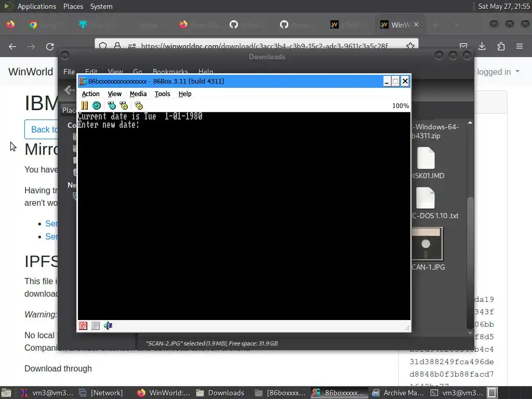Viewport: 532px width, 399px height.
Task: Switch to WinWorld Firefox taskbar button
Action: (164, 393)
